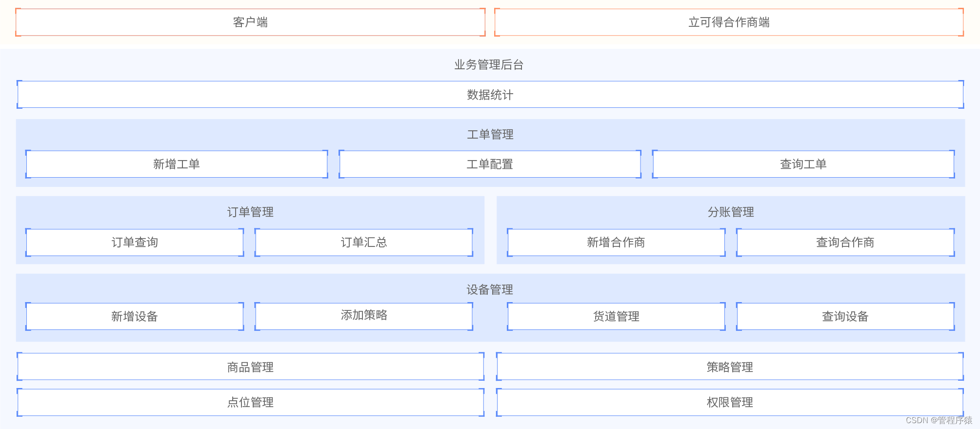This screenshot has width=980, height=429.
Task: Click the 订单管理 section title
Action: (250, 212)
